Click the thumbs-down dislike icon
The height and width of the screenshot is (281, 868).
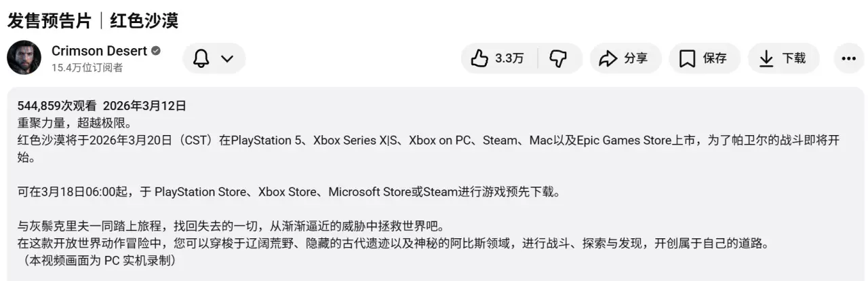pos(557,58)
